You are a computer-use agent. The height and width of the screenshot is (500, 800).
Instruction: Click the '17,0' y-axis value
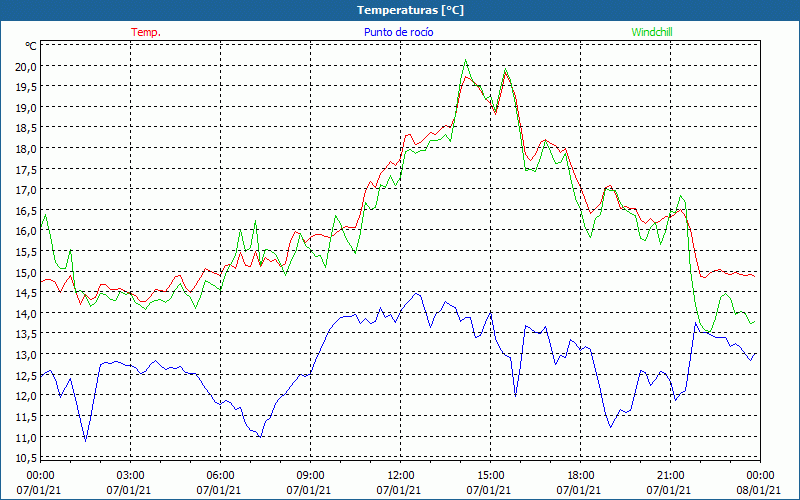pyautogui.click(x=27, y=190)
